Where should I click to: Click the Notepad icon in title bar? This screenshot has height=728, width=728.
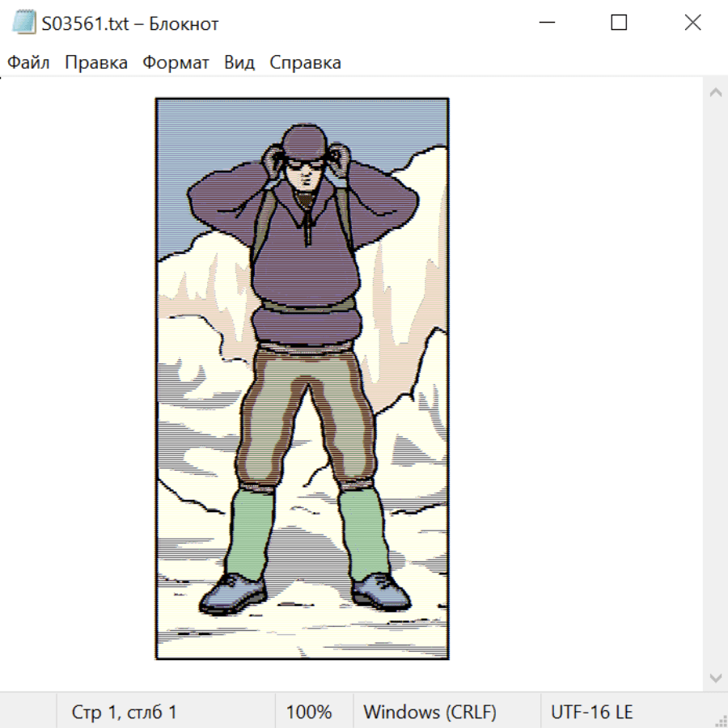[23, 23]
